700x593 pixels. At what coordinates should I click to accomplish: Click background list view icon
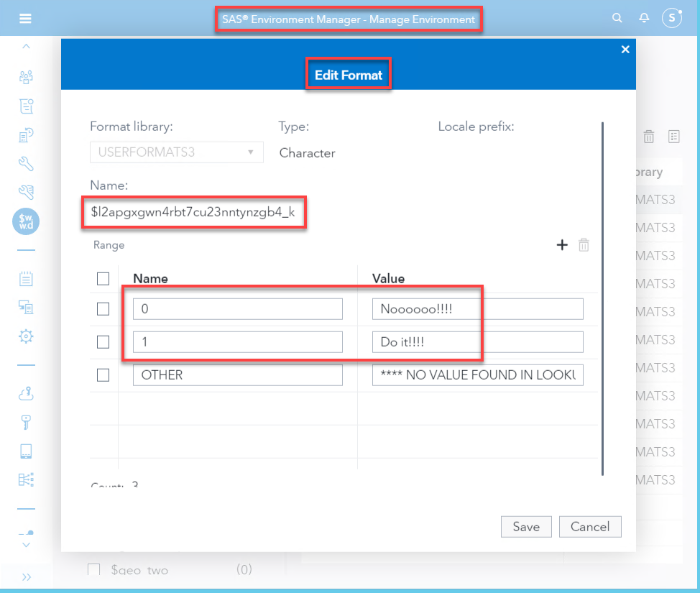pos(673,137)
